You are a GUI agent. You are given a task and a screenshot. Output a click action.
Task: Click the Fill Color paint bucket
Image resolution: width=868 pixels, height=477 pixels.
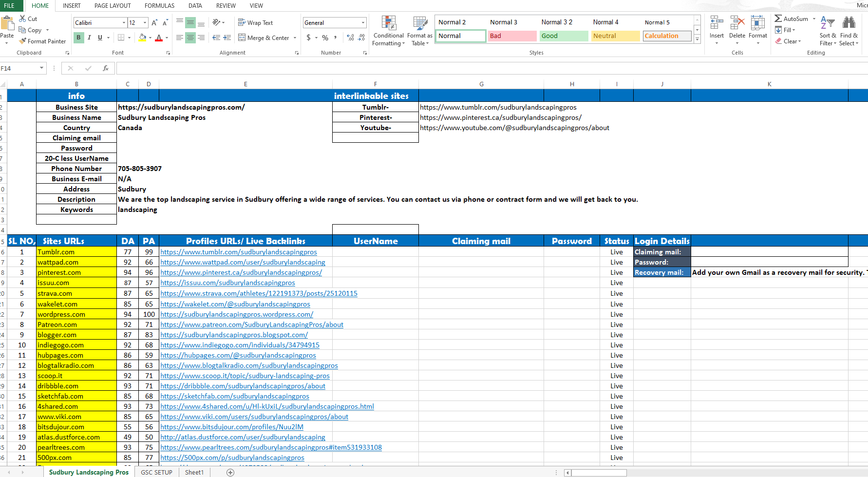point(142,38)
